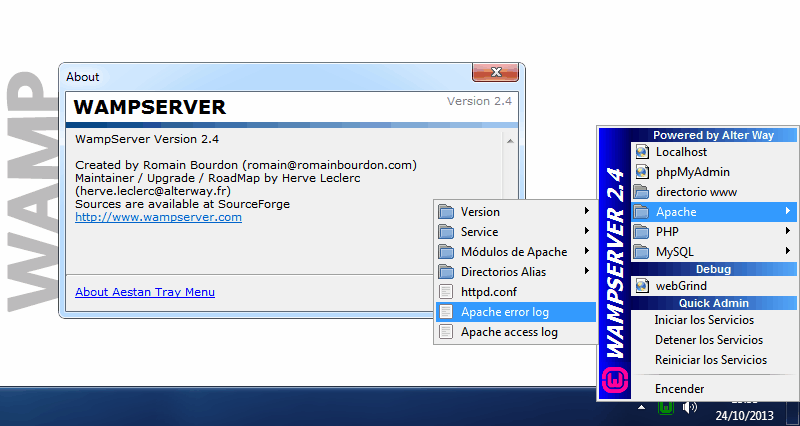Open the directorio www entry
Image resolution: width=800 pixels, height=426 pixels.
(714, 192)
